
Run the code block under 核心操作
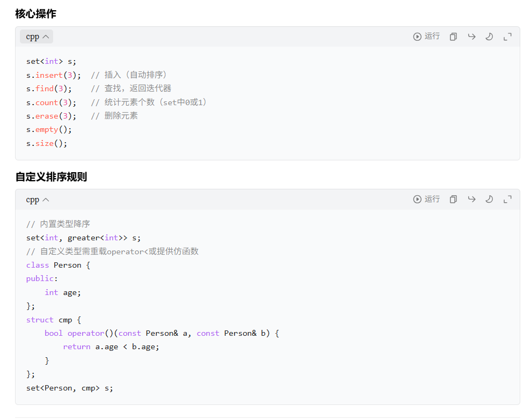coord(426,36)
